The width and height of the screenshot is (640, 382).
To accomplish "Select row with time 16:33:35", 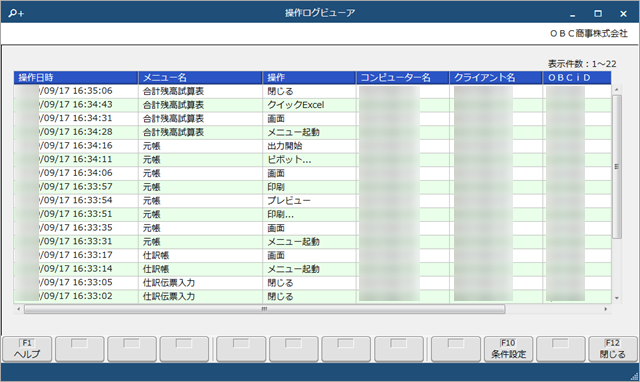I will coord(313,228).
